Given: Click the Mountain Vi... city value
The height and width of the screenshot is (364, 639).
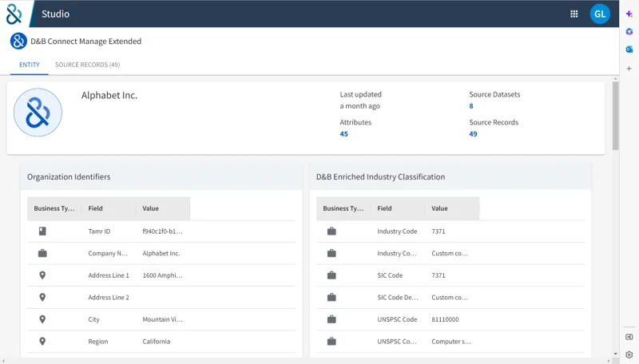Looking at the screenshot, I should pyautogui.click(x=163, y=319).
